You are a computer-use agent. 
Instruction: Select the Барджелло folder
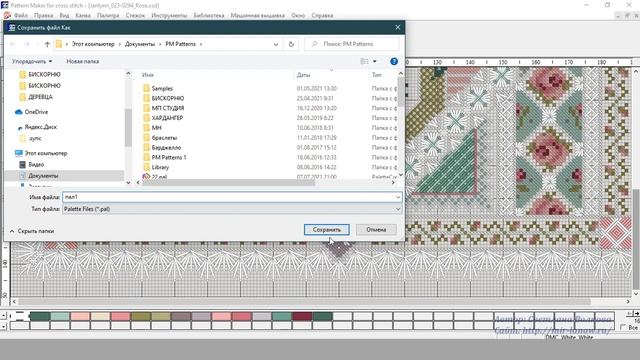click(x=166, y=147)
